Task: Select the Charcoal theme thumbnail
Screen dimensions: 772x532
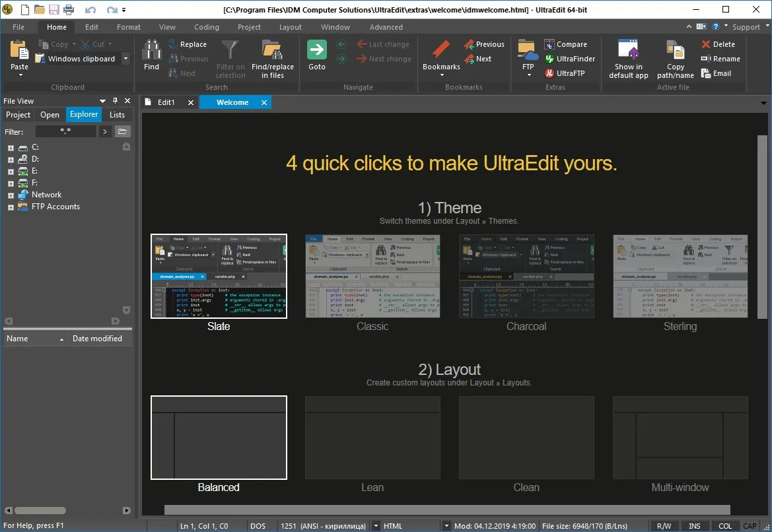Action: pyautogui.click(x=526, y=276)
